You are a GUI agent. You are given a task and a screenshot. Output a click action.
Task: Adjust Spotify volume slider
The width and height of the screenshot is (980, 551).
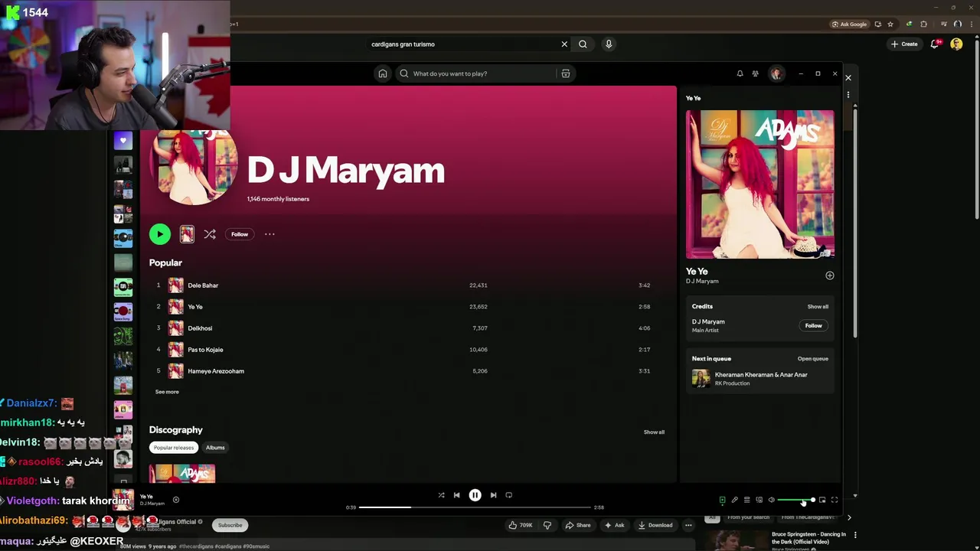(x=796, y=500)
